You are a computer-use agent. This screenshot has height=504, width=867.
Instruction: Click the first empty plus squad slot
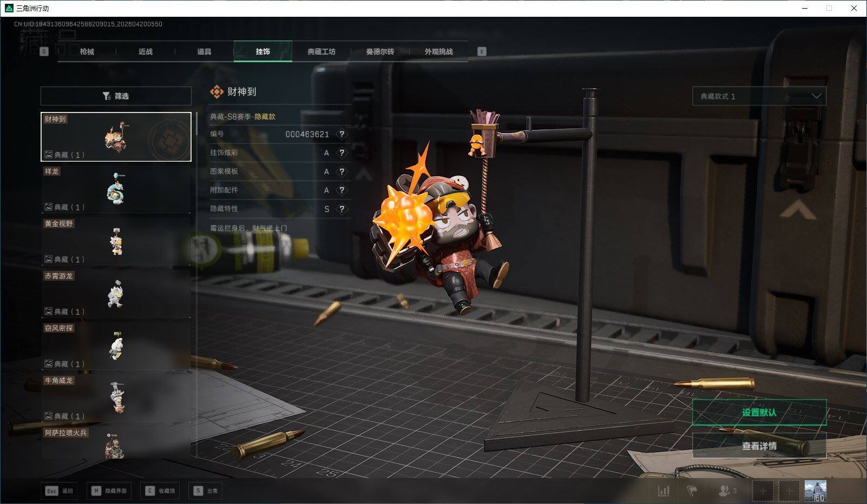(x=763, y=491)
